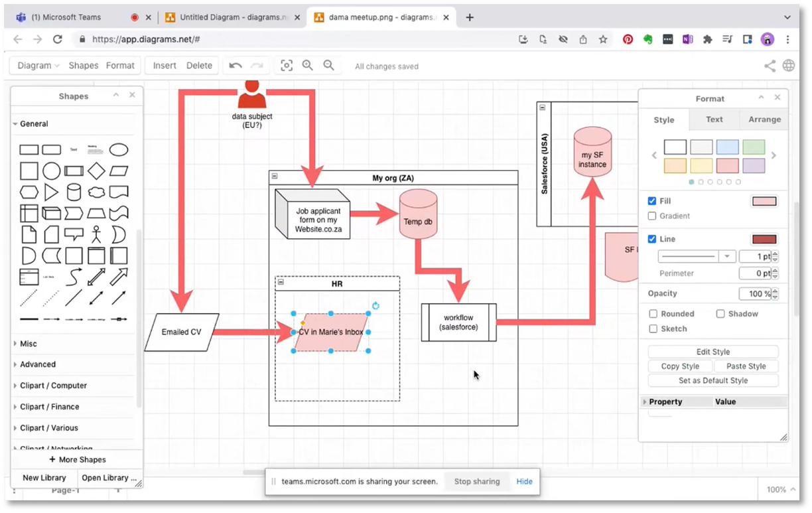The image size is (812, 513).
Task: Open the share icon at top right
Action: point(770,66)
